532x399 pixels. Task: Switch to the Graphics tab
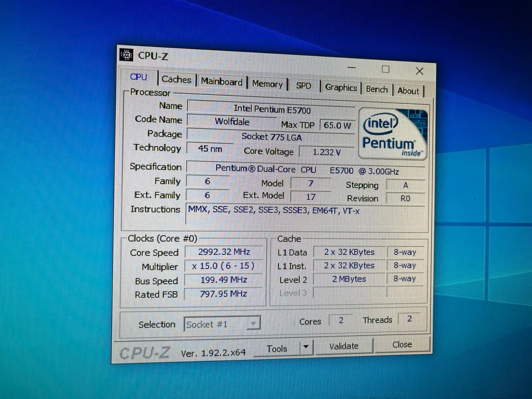pyautogui.click(x=341, y=87)
